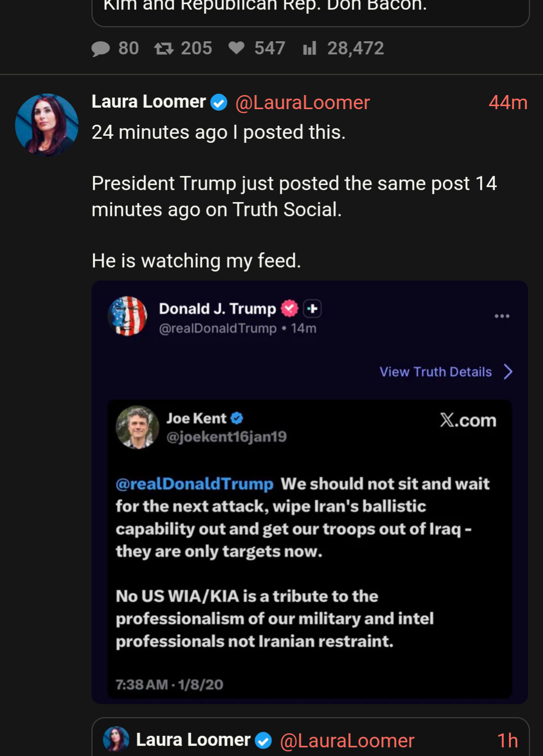543x756 pixels.
Task: Open the View Truth Details link
Action: click(x=435, y=372)
